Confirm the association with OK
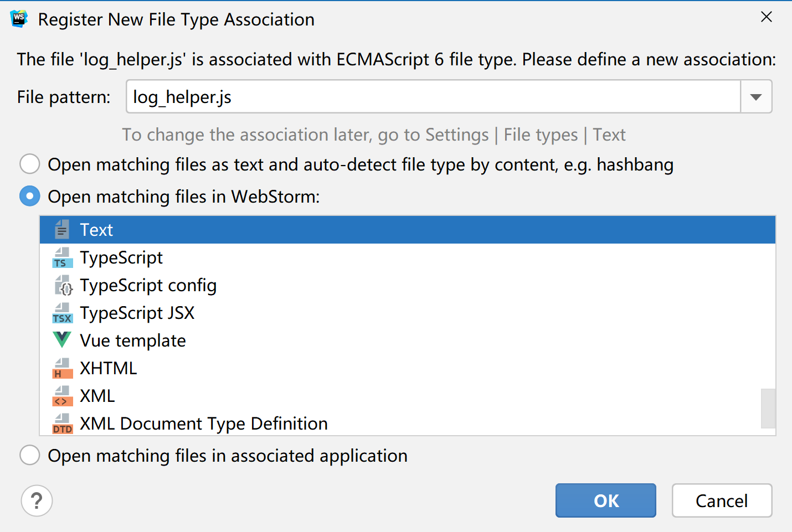Screen dimensions: 792x532 click(x=606, y=500)
